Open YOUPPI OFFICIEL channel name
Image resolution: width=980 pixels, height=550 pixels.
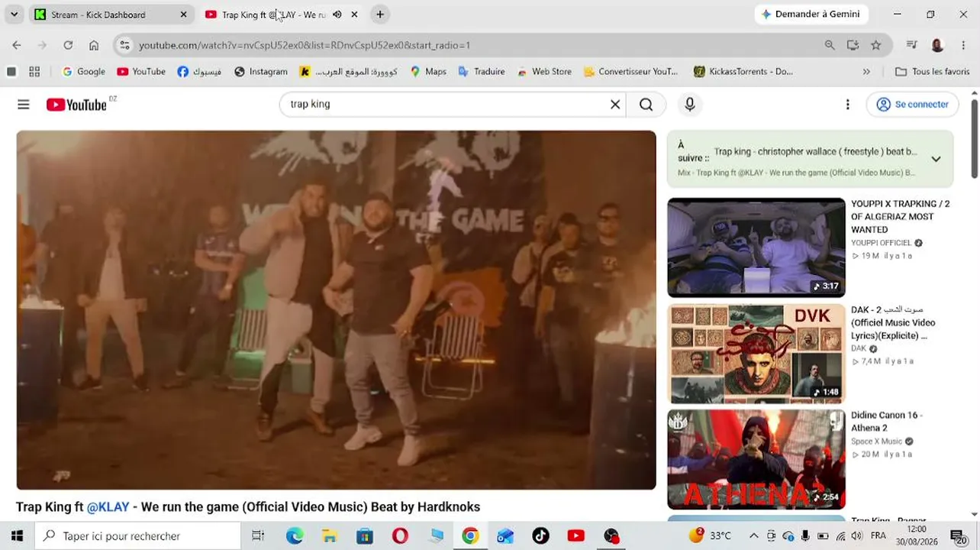(x=881, y=243)
